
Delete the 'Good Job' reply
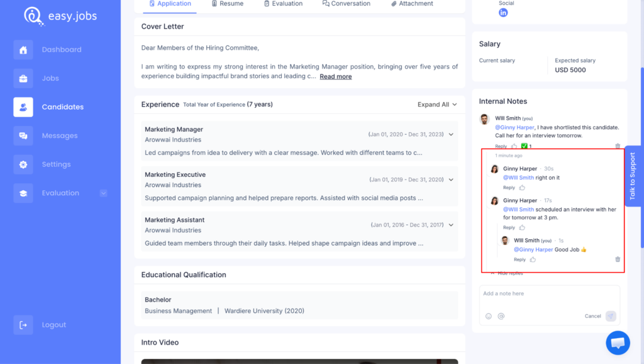pyautogui.click(x=618, y=259)
